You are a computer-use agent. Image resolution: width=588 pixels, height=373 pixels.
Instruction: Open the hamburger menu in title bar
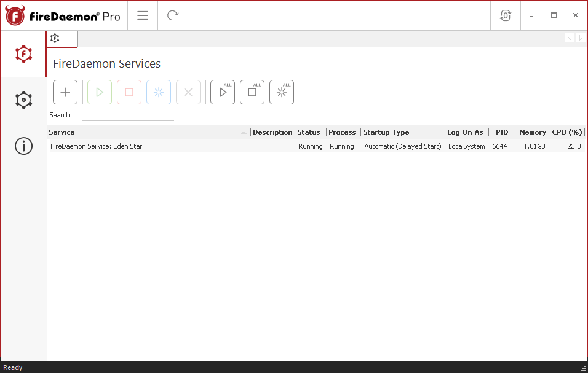click(x=143, y=15)
